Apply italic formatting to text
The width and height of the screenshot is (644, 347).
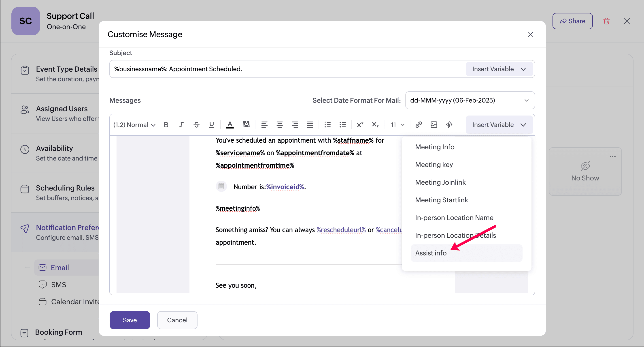click(x=181, y=125)
